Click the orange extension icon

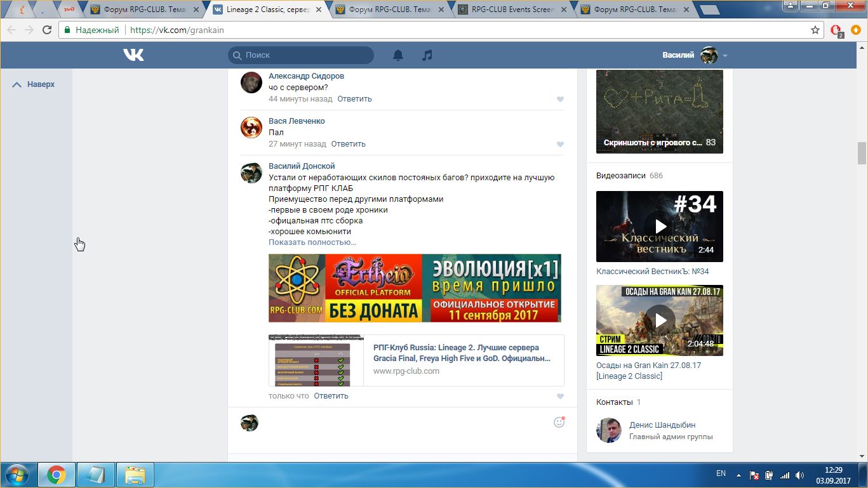coord(856,30)
